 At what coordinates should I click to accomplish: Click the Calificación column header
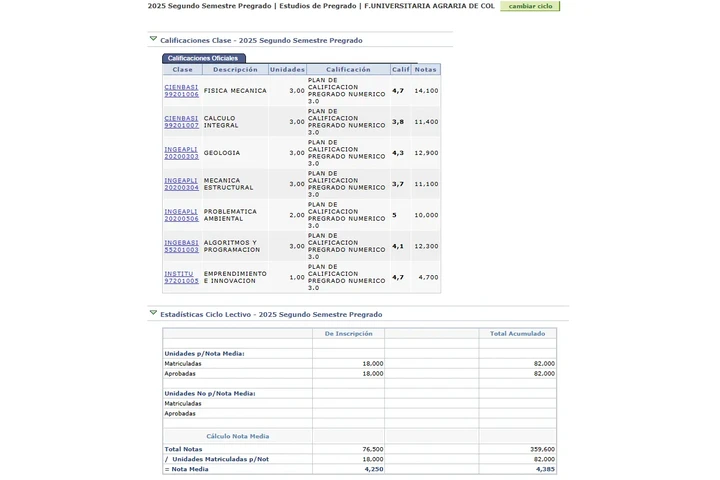348,70
